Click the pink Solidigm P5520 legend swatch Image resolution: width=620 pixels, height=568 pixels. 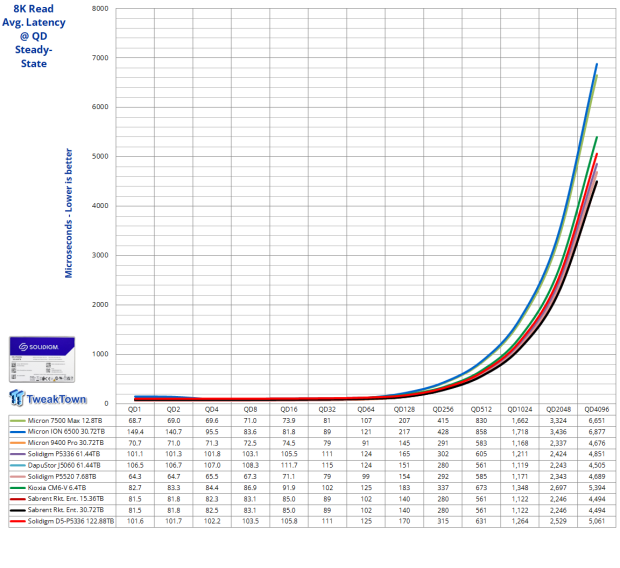[x=18, y=477]
